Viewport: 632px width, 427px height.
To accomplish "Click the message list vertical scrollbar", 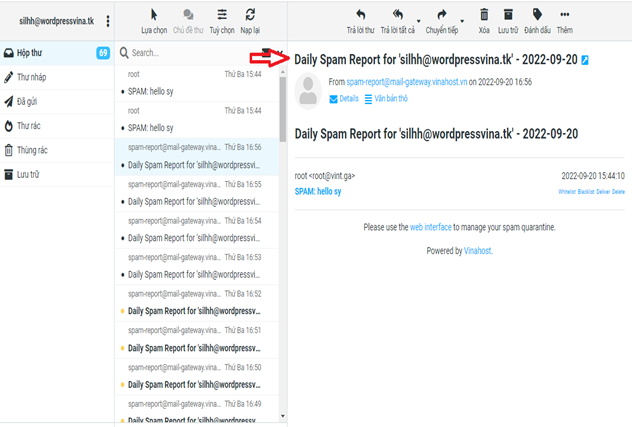I will point(282,100).
